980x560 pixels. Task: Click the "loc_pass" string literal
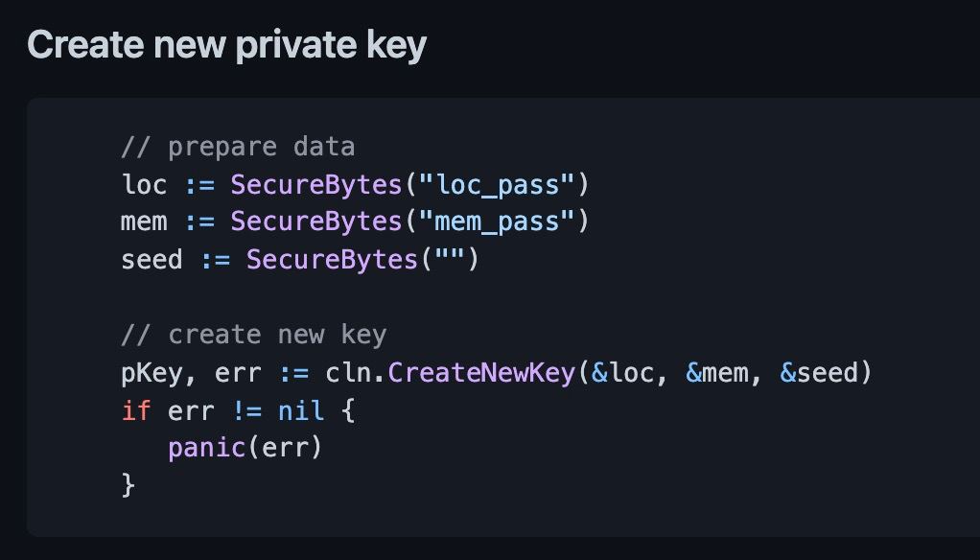coord(497,185)
